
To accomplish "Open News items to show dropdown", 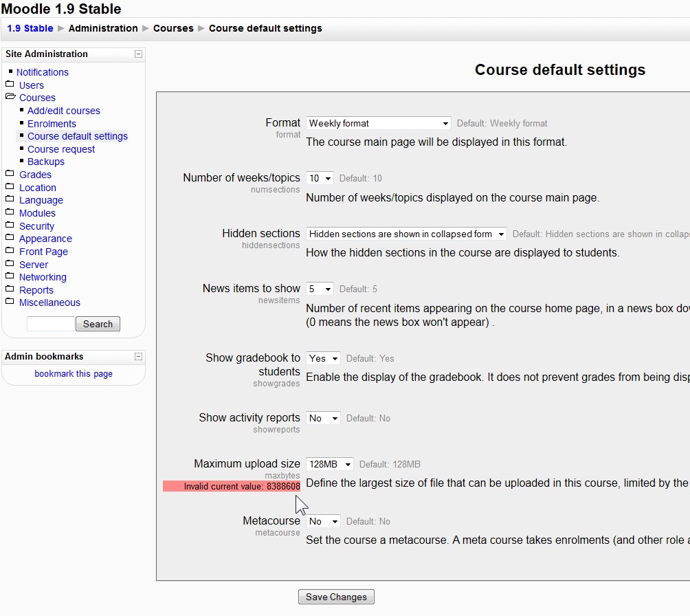I will (320, 289).
